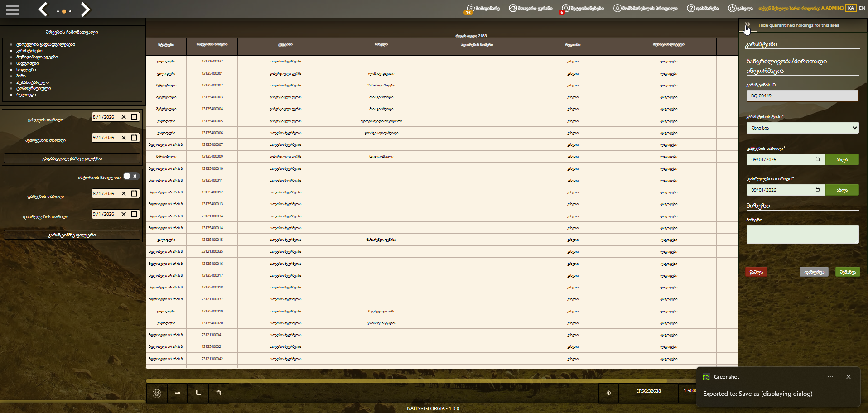Open the 8/1/2026 departure date calendar picker
Viewport: 868px width, 413px height.
(134, 117)
